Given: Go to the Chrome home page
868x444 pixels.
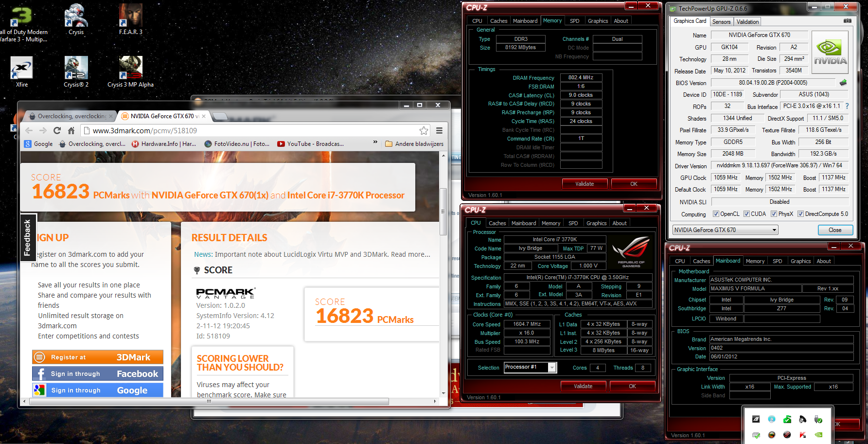Looking at the screenshot, I should click(x=71, y=130).
